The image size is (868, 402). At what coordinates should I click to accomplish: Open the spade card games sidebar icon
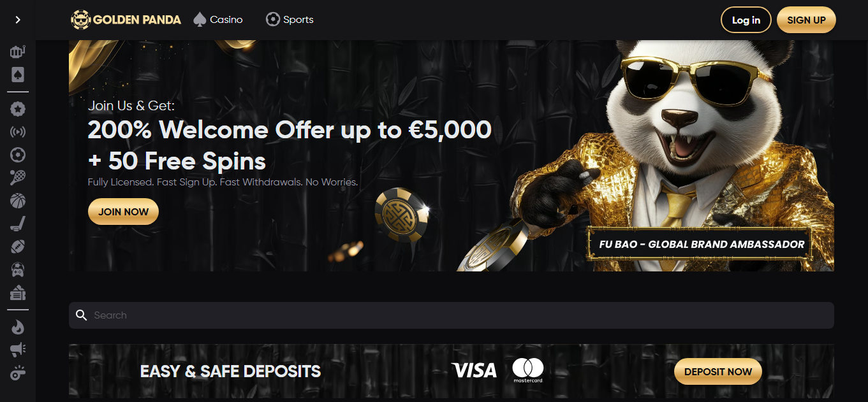click(x=18, y=75)
